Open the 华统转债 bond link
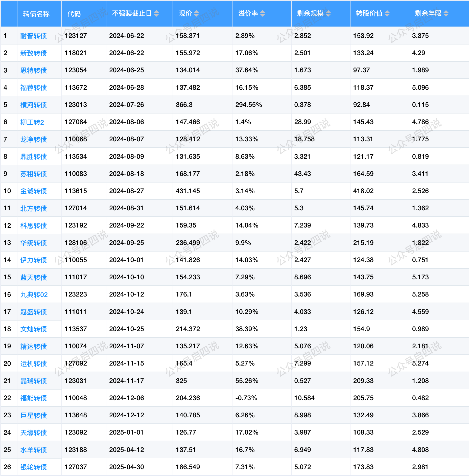The height and width of the screenshot is (476, 469). pos(34,243)
